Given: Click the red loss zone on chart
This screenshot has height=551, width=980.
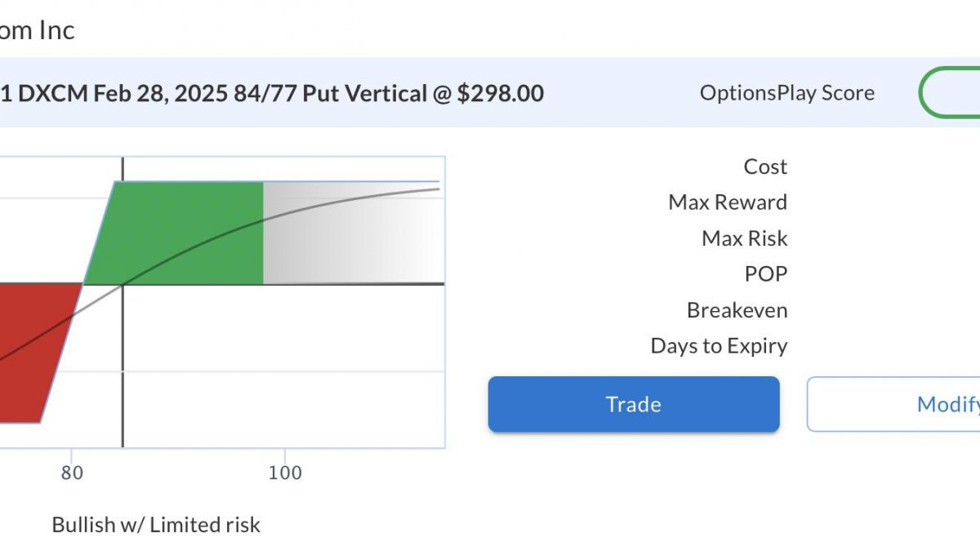Looking at the screenshot, I should [x=33, y=353].
